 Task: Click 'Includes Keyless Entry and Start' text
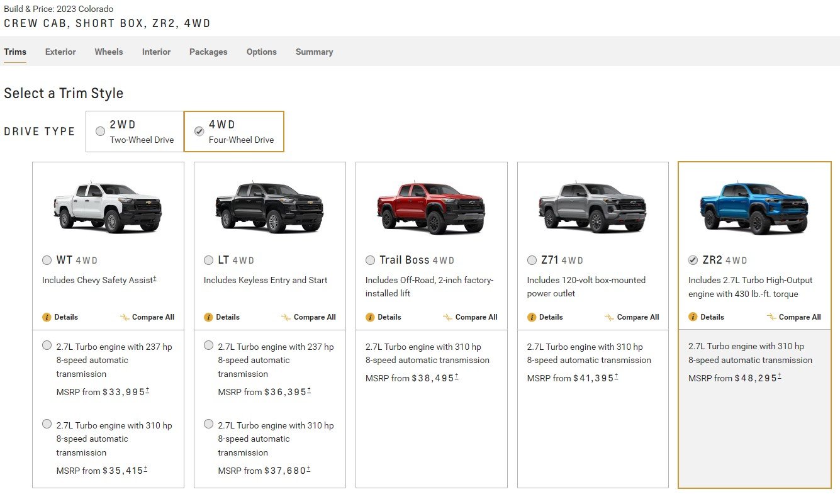click(266, 280)
